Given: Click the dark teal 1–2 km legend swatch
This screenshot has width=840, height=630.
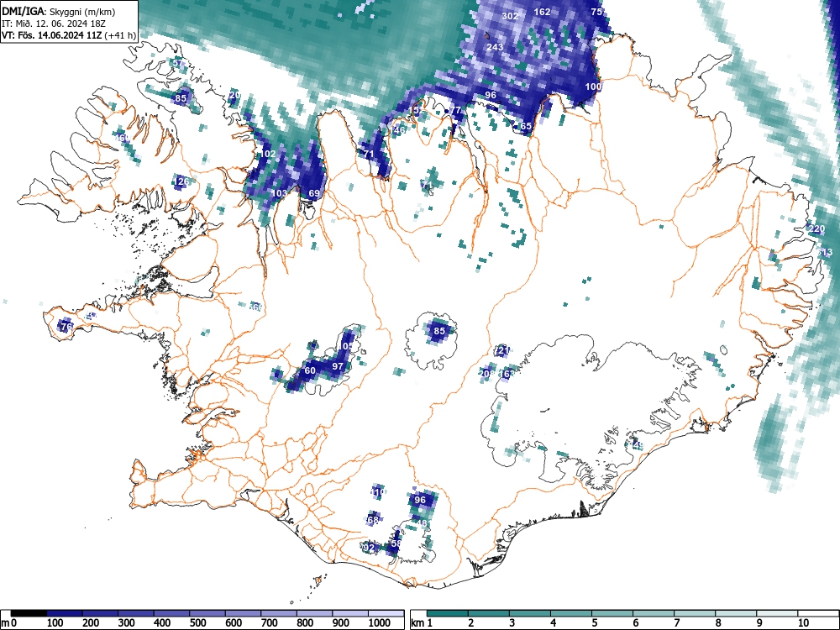Looking at the screenshot, I should (x=448, y=613).
